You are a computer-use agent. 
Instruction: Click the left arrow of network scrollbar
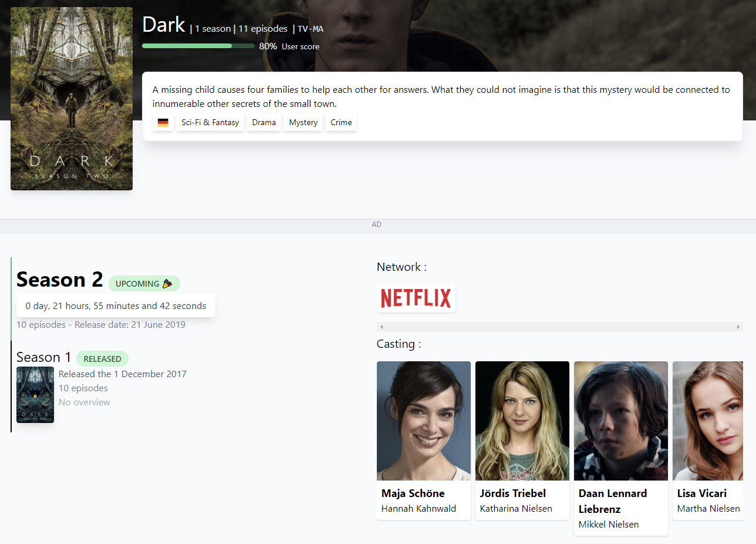(x=382, y=327)
